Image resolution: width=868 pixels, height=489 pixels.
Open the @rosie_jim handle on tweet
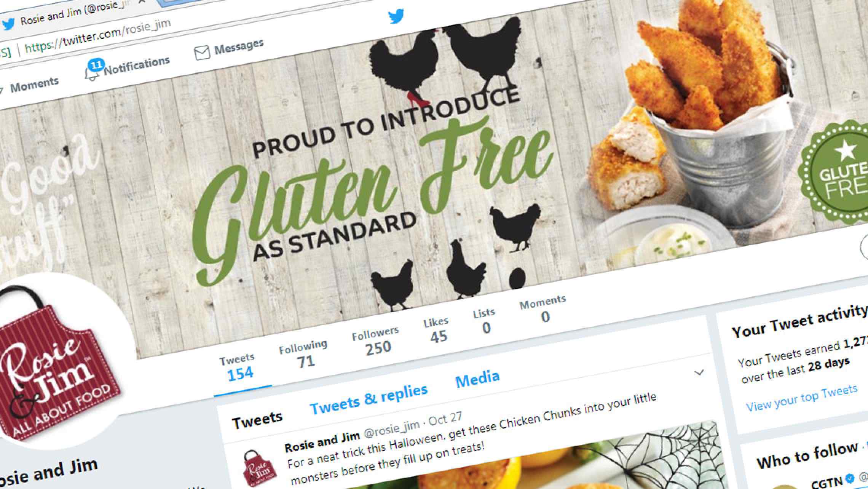click(392, 428)
